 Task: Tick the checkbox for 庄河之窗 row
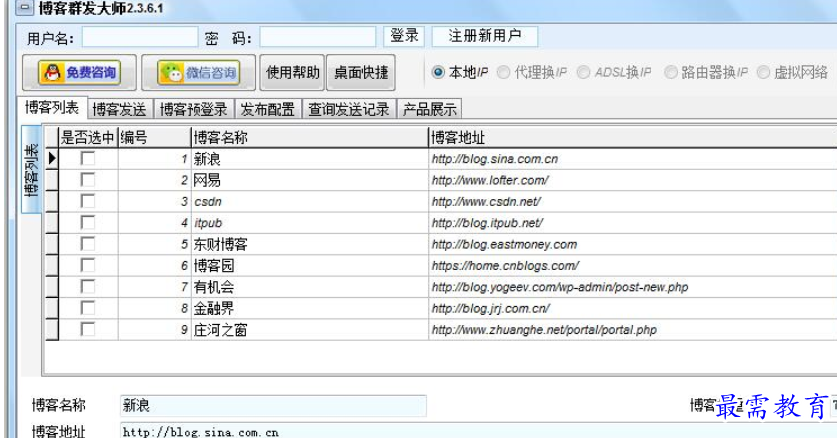click(88, 329)
